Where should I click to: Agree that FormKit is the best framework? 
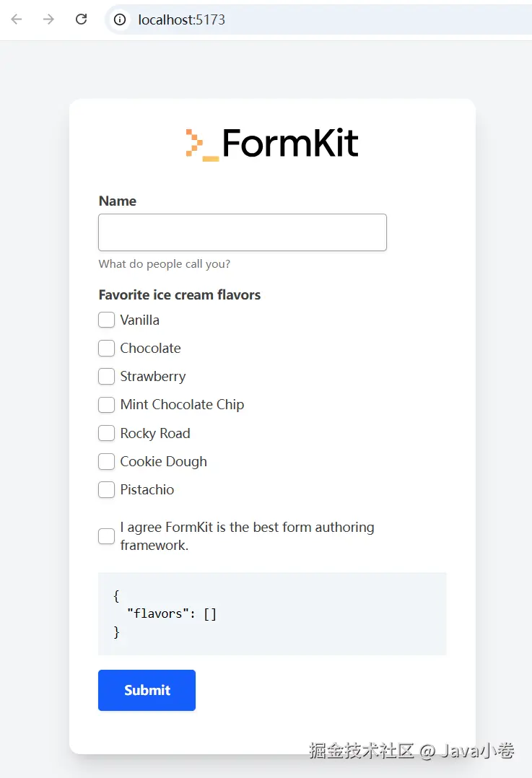pyautogui.click(x=106, y=536)
